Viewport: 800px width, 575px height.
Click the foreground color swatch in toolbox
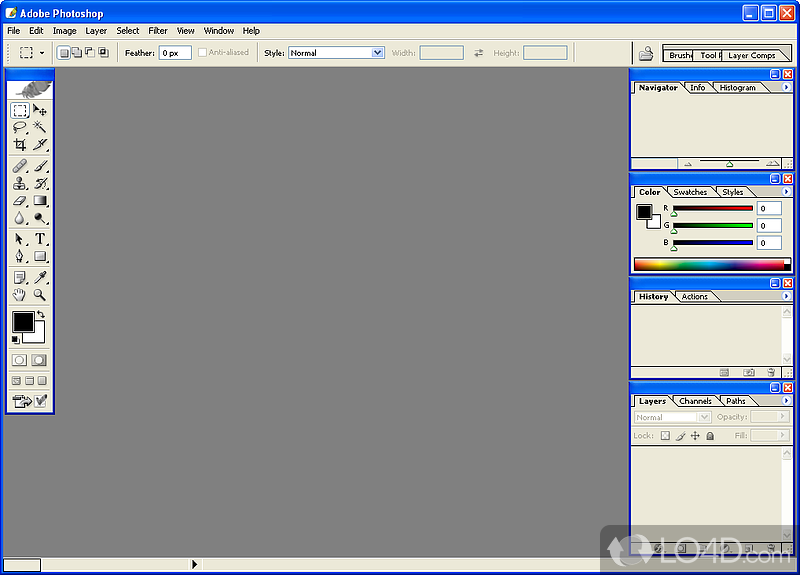22,322
